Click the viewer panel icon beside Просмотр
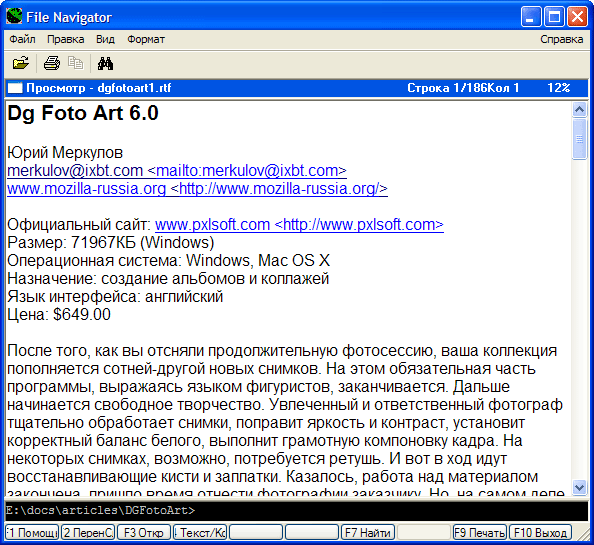Image resolution: width=594 pixels, height=545 pixels. tap(15, 88)
